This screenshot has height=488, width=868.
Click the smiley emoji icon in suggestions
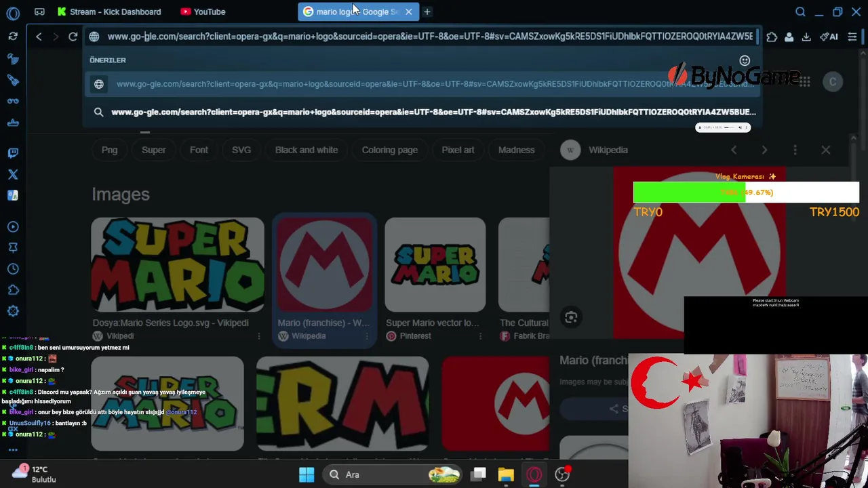click(745, 60)
